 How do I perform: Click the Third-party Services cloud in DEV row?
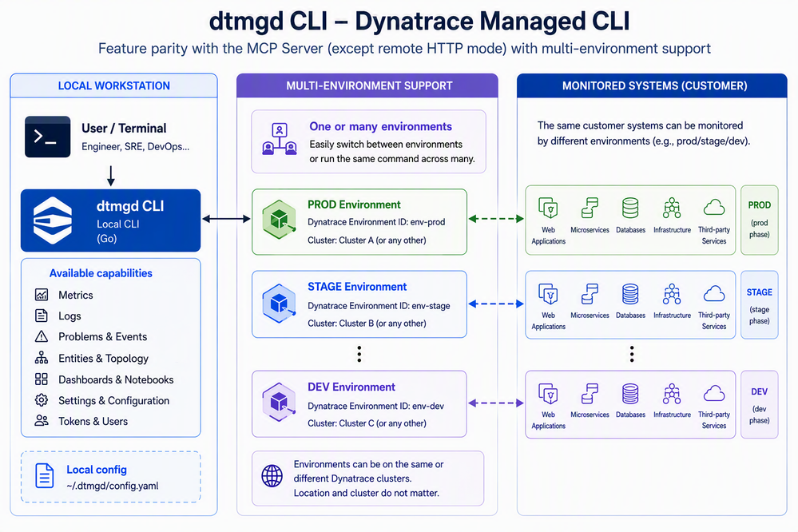pyautogui.click(x=714, y=394)
